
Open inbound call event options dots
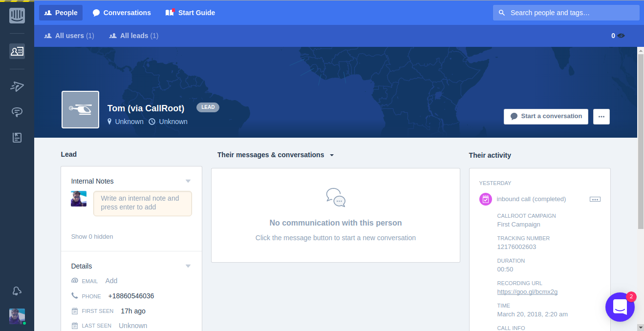pos(595,199)
